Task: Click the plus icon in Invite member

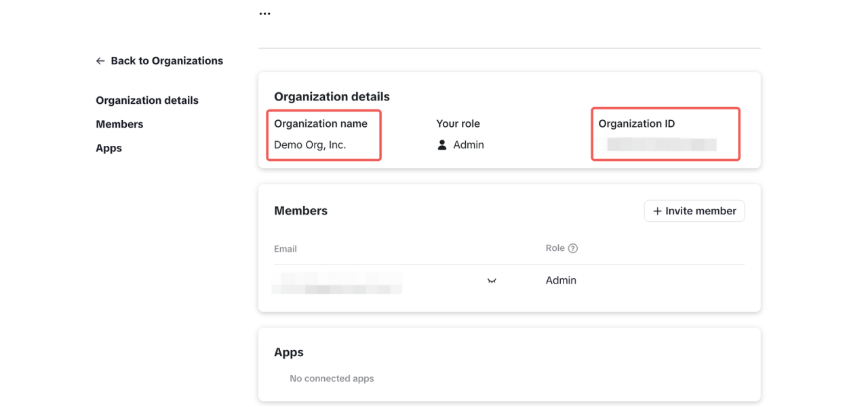Action: coord(657,212)
